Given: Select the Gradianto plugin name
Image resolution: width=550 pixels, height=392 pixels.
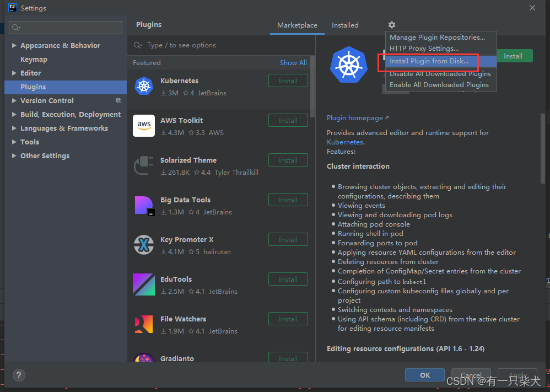Looking at the screenshot, I should [177, 358].
